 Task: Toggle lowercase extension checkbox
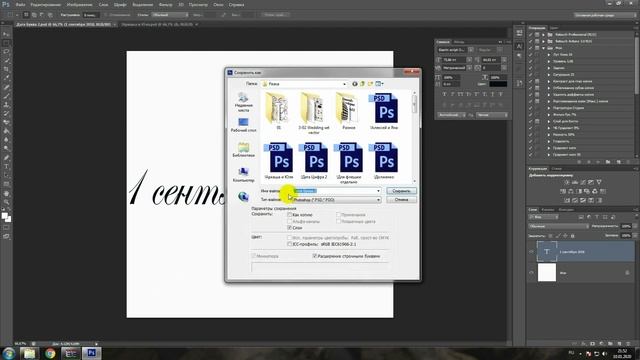315,256
